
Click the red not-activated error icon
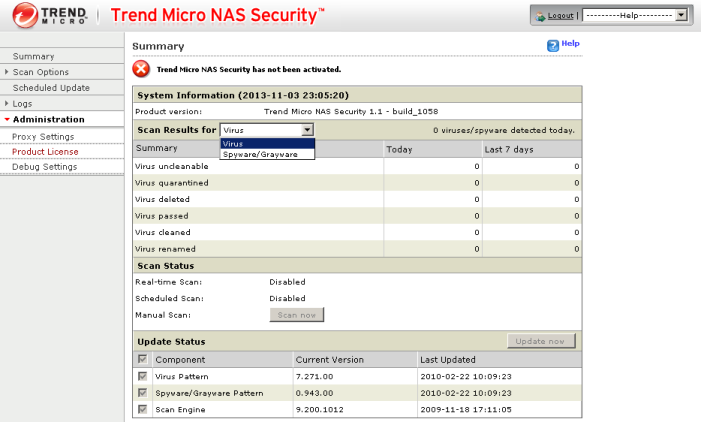coord(141,69)
